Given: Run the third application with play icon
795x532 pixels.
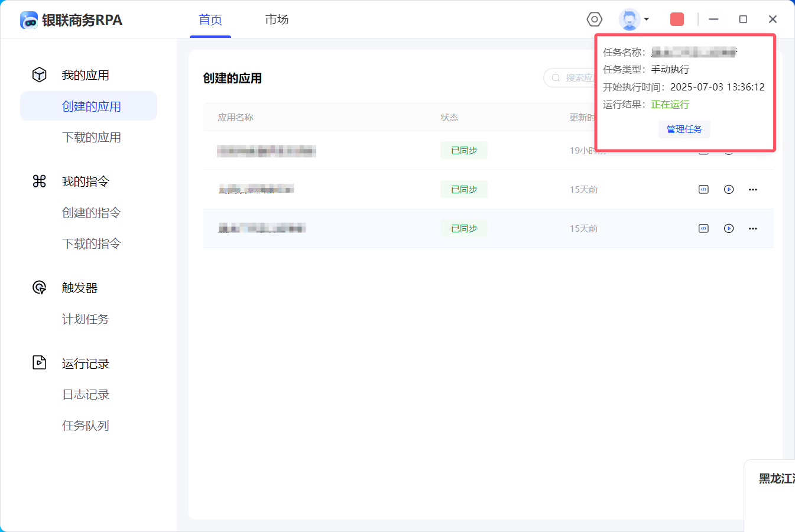Looking at the screenshot, I should [x=729, y=229].
